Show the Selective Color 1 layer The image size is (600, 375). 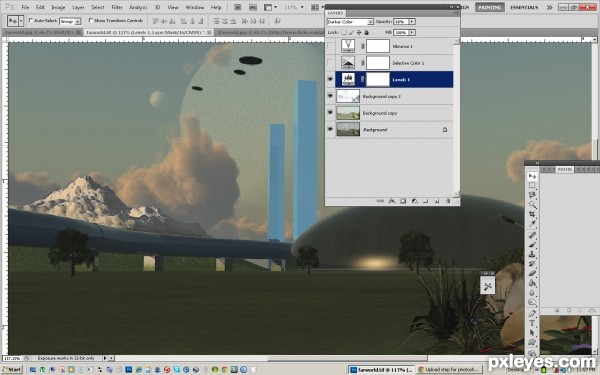point(330,63)
